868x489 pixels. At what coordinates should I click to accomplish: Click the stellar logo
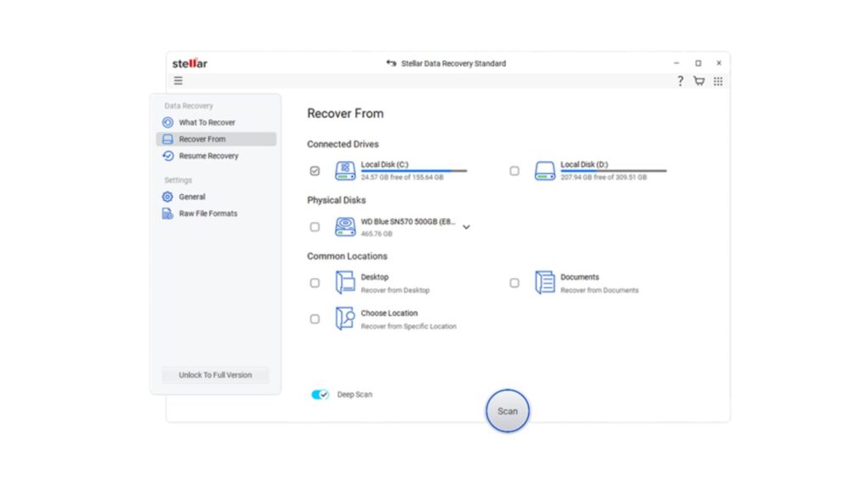[190, 63]
